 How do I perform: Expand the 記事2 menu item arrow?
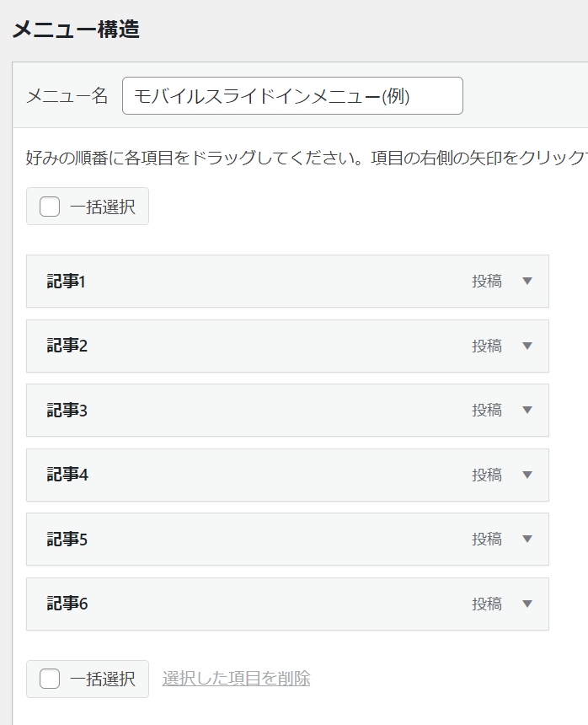(527, 346)
